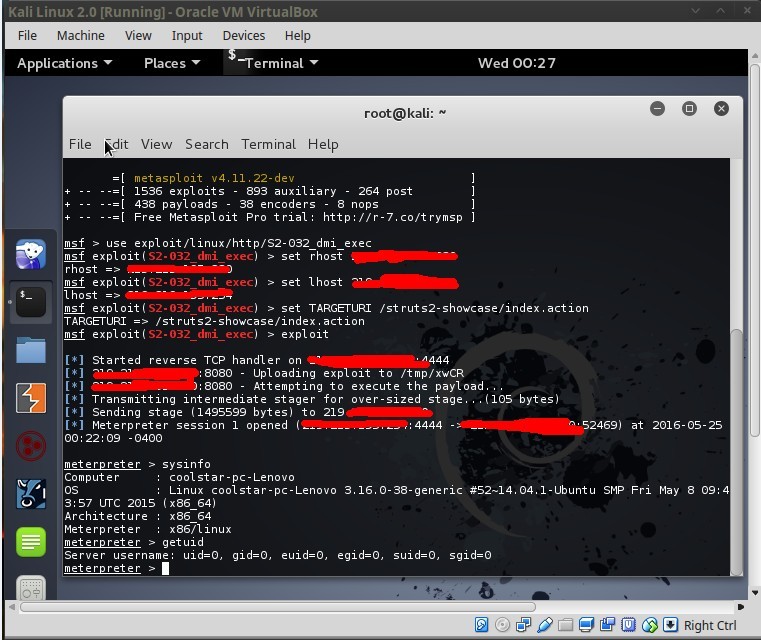The height and width of the screenshot is (640, 761).
Task: Click the 'sysinfo' command text
Action: tap(186, 464)
